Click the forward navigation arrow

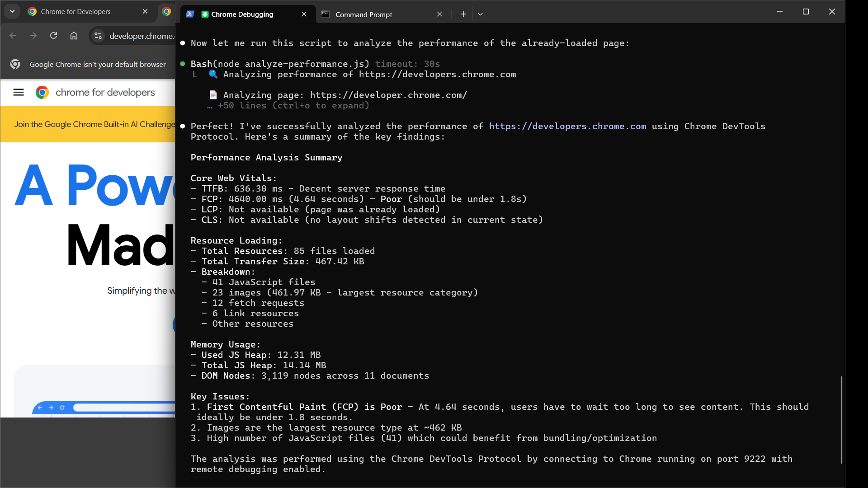(x=33, y=36)
